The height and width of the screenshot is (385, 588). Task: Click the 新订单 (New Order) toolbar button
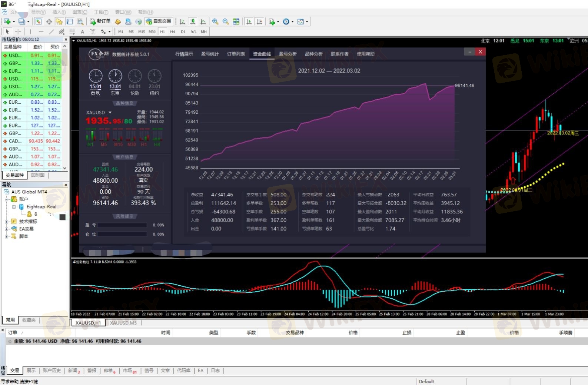click(x=100, y=21)
